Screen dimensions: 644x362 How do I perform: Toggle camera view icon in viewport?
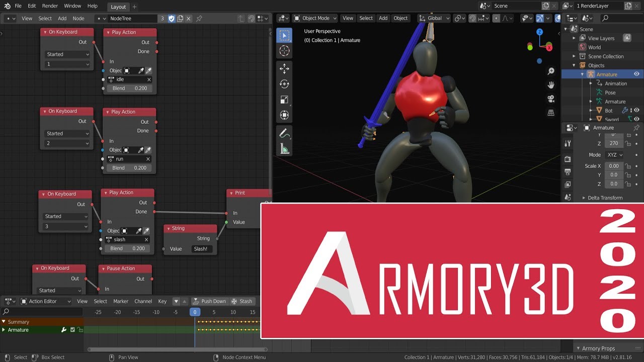(551, 99)
